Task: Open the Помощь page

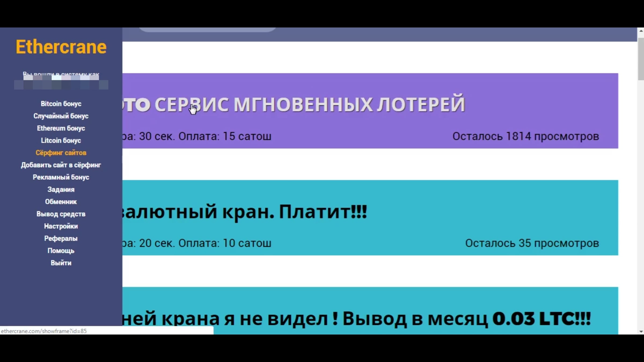Action: pyautogui.click(x=61, y=251)
